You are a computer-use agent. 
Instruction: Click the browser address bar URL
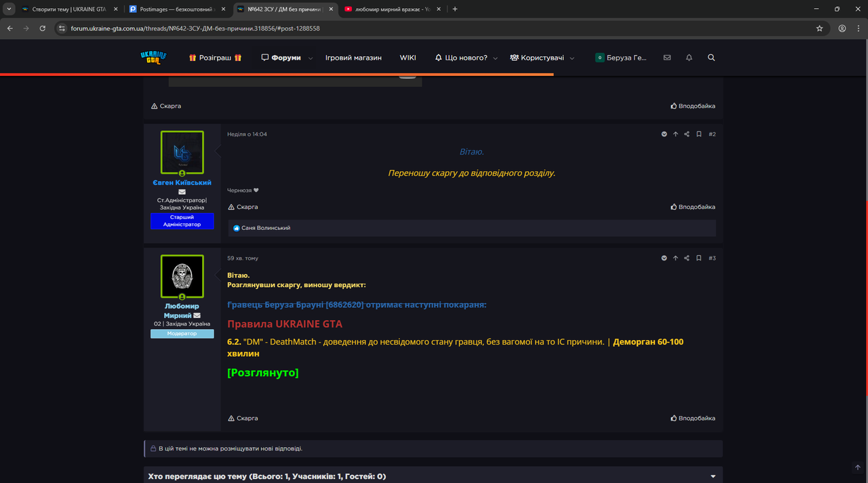(x=195, y=28)
